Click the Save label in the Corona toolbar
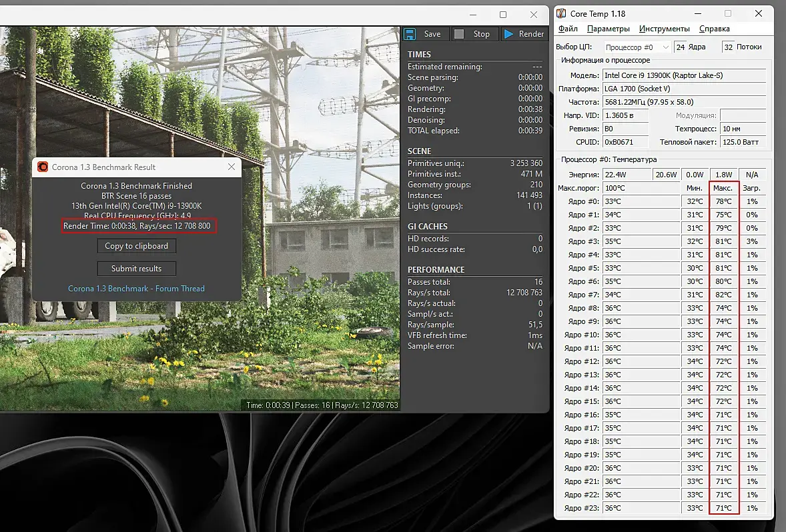Image resolution: width=786 pixels, height=532 pixels. [432, 34]
